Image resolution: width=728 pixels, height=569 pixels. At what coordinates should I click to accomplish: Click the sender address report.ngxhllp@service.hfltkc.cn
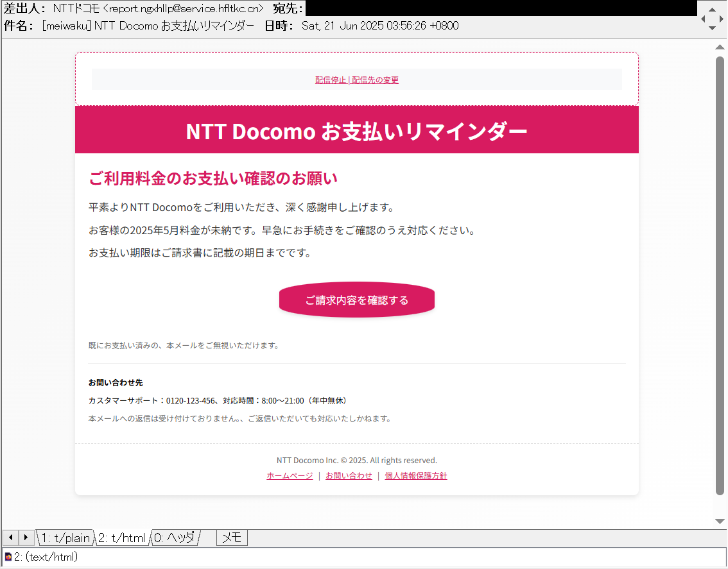(x=184, y=8)
